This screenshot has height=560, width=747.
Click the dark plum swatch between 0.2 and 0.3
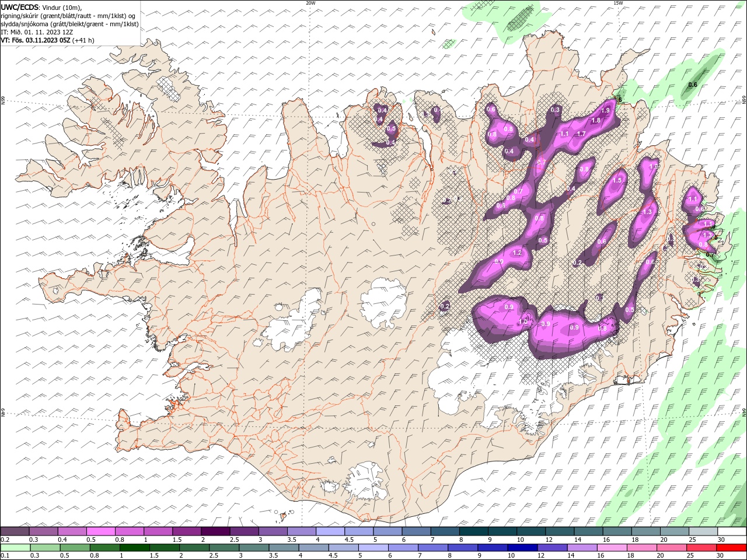coord(15,531)
